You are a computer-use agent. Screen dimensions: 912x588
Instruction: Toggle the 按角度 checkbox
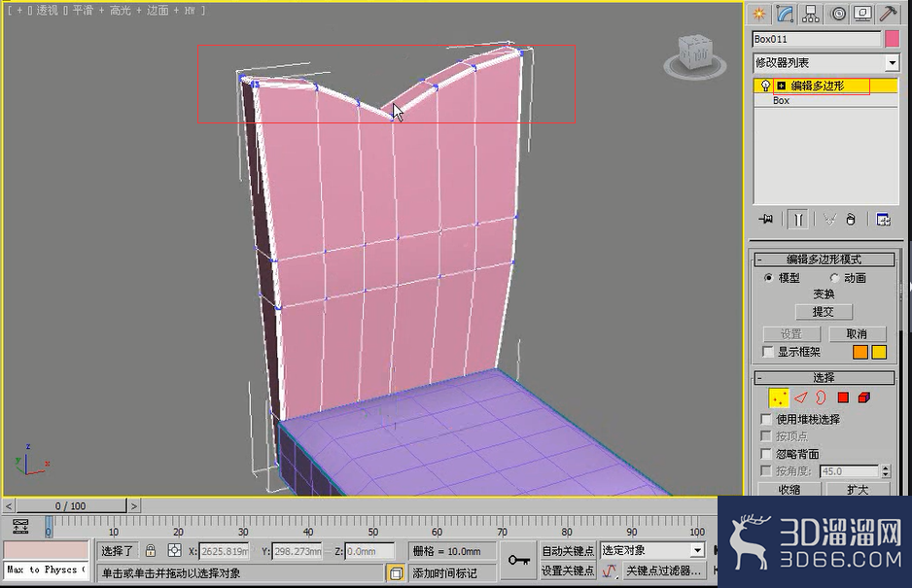[x=766, y=471]
